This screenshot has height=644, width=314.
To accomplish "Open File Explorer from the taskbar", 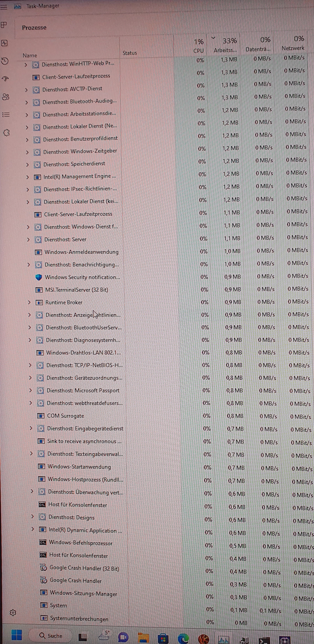I will 143,638.
